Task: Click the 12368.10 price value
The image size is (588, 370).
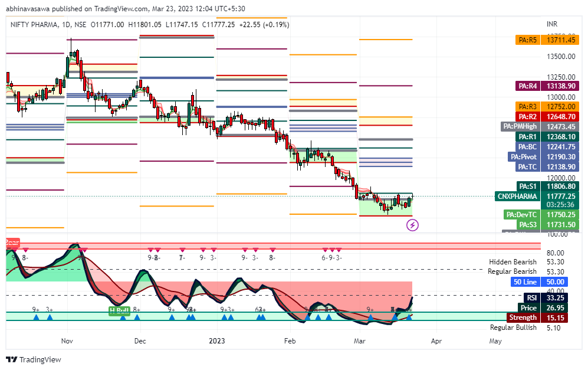Action: tap(561, 136)
